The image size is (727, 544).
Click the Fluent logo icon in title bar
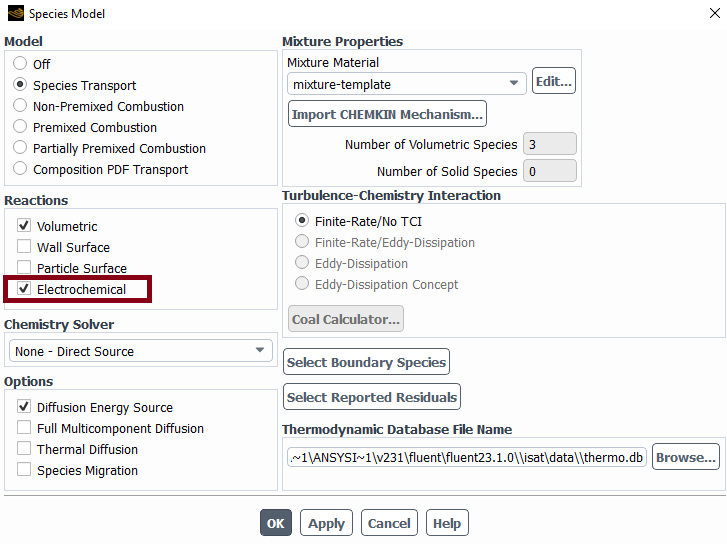tap(16, 13)
